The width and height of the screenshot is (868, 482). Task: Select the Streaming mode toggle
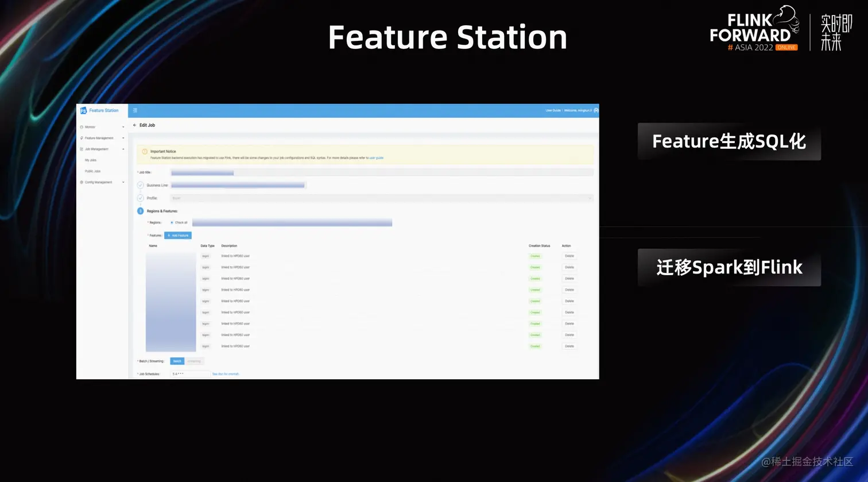coord(194,361)
